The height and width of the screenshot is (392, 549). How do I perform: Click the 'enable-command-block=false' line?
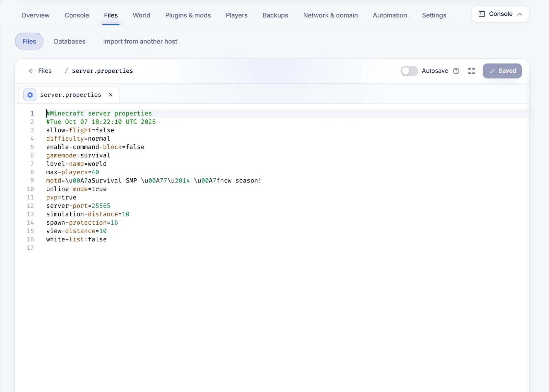click(95, 147)
